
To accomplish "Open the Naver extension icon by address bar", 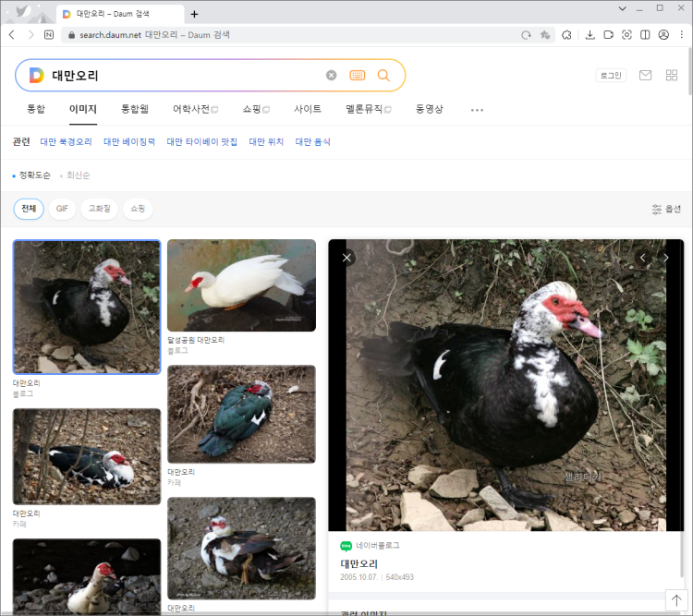I will [49, 35].
